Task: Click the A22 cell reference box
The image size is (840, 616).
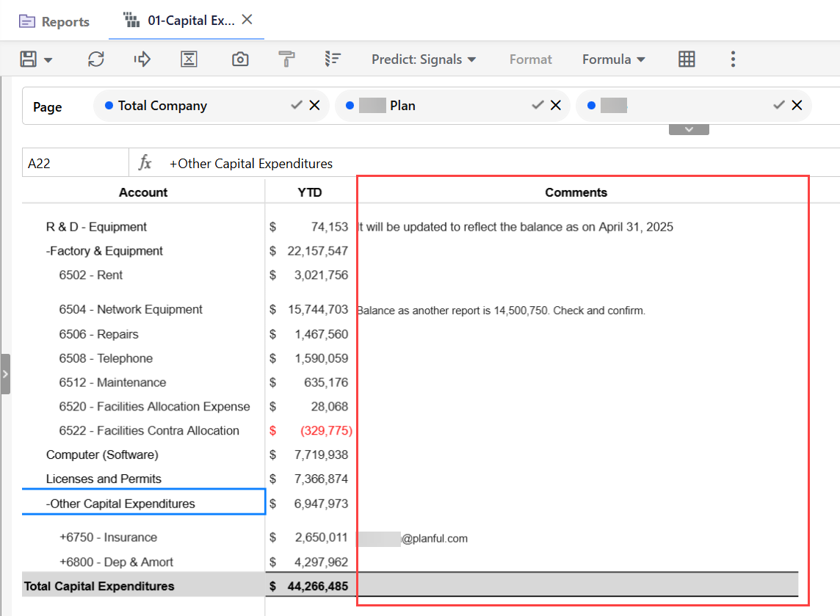Action: (x=75, y=163)
